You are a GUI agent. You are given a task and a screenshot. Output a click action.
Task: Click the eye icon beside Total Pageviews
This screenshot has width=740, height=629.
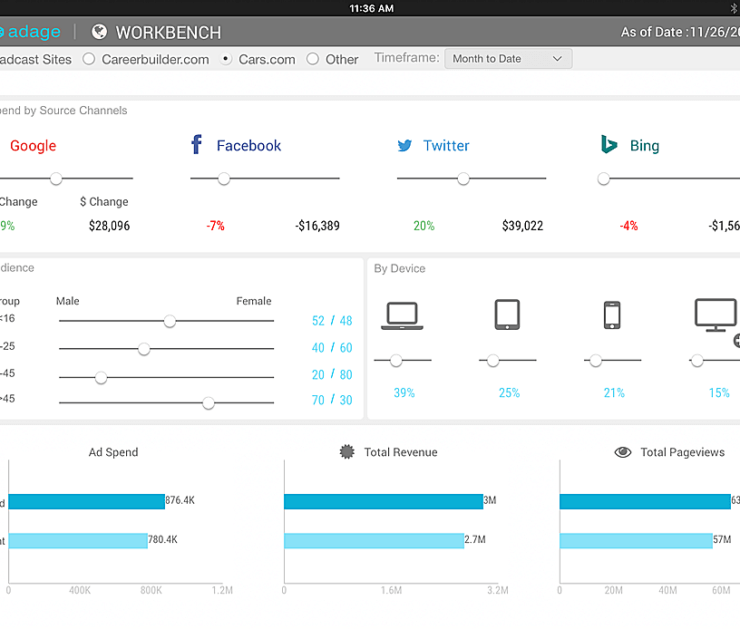coord(623,452)
